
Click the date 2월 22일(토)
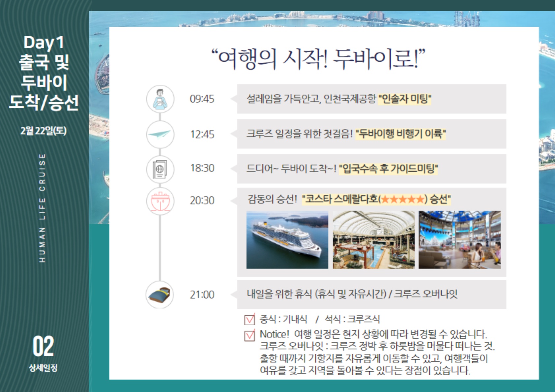[x=44, y=131]
